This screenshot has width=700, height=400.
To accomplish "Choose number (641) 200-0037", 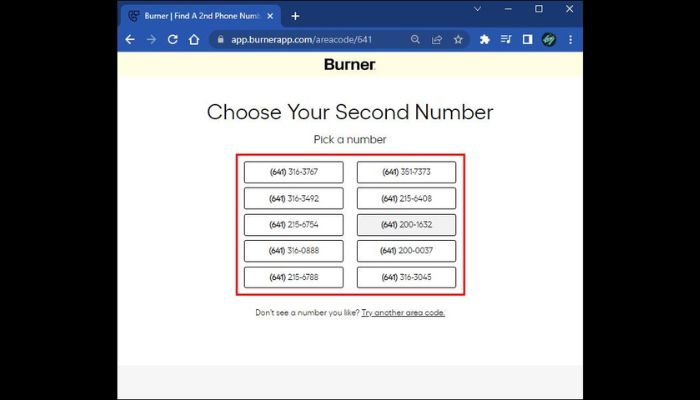I will (406, 251).
